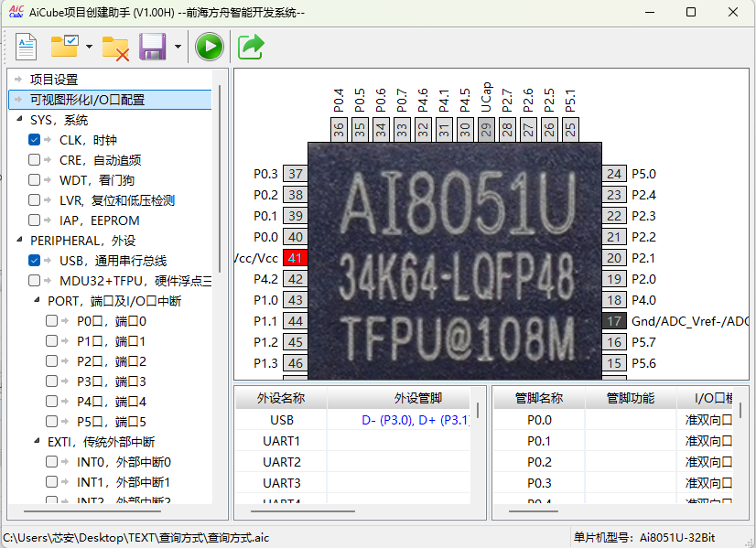
Task: Click red pin 41 Vcc on chip
Action: click(x=295, y=258)
